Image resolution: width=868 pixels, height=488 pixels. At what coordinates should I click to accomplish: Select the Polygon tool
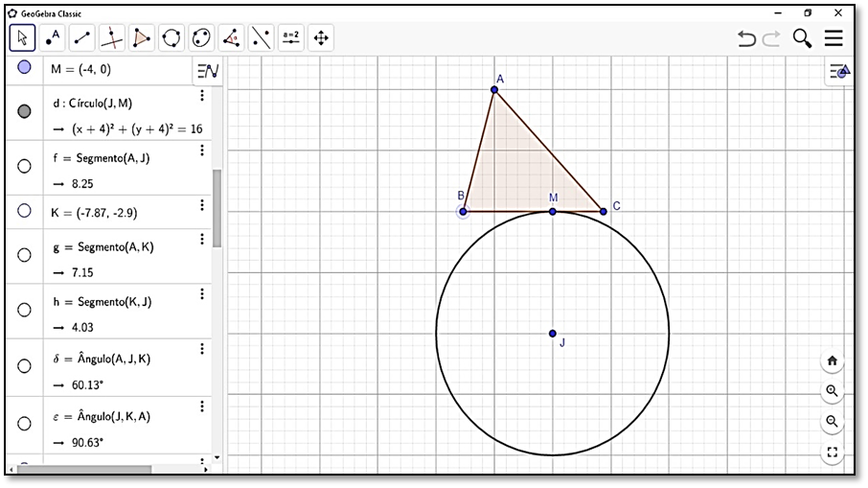(142, 37)
